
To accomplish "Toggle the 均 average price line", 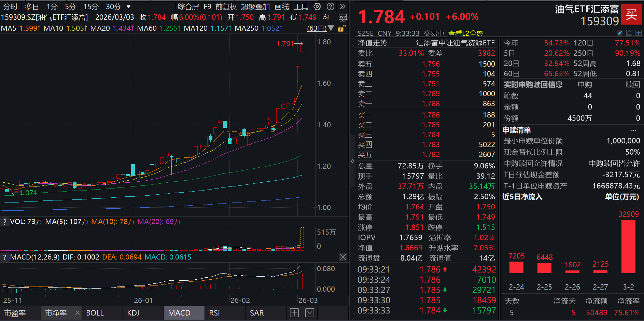I will coord(325,17).
